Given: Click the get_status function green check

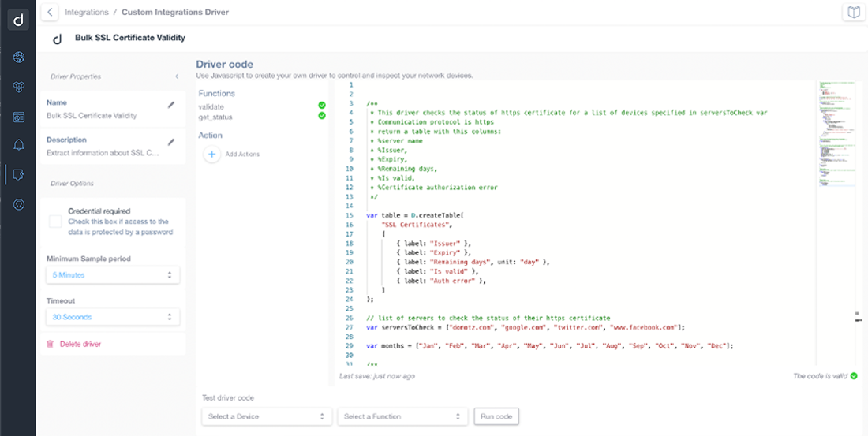Looking at the screenshot, I should click(x=322, y=116).
